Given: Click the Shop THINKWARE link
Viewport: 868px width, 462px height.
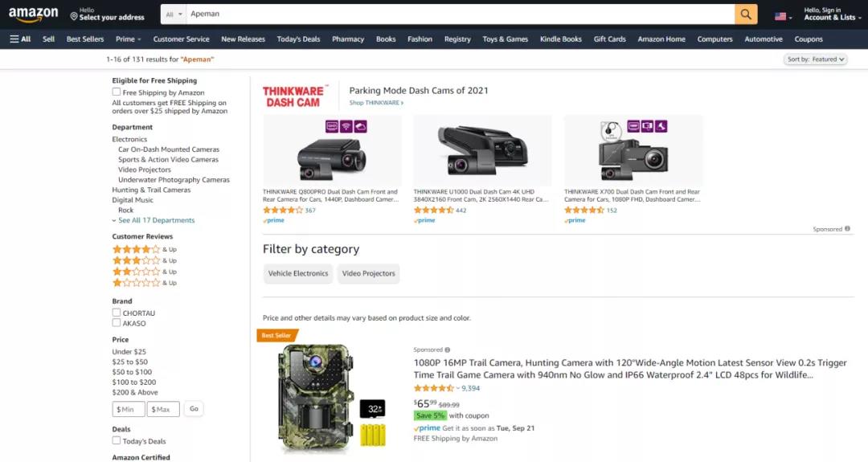Looking at the screenshot, I should pyautogui.click(x=375, y=103).
